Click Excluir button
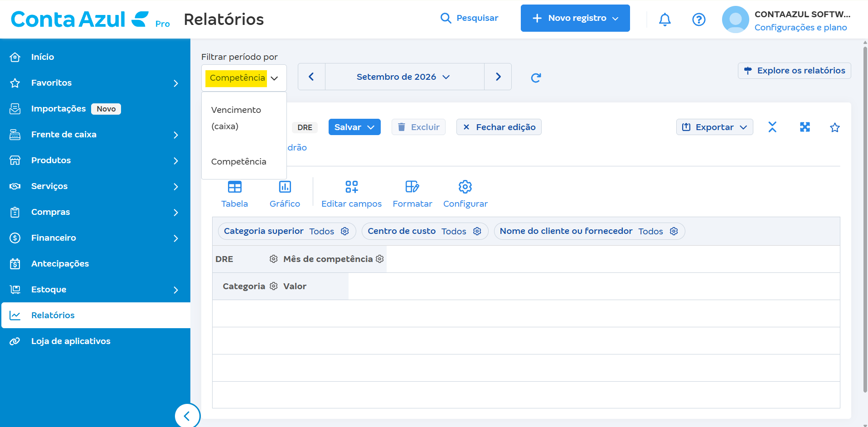The height and width of the screenshot is (427, 868). click(418, 127)
